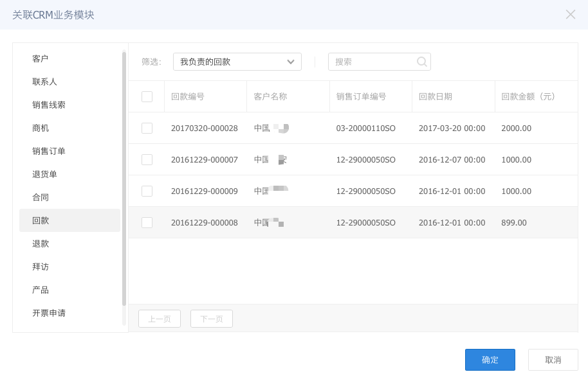
Task: Click the 确定 confirm button
Action: pyautogui.click(x=490, y=360)
